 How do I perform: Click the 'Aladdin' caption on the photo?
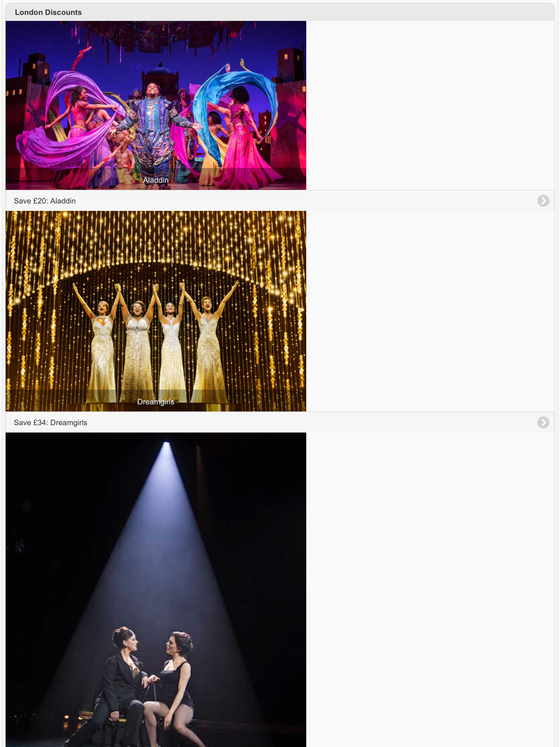coord(156,180)
